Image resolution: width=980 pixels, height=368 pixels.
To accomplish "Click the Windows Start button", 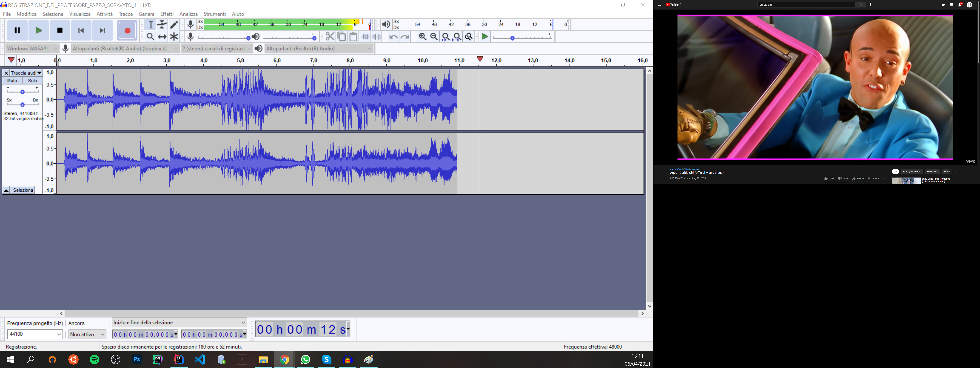I will point(10,360).
